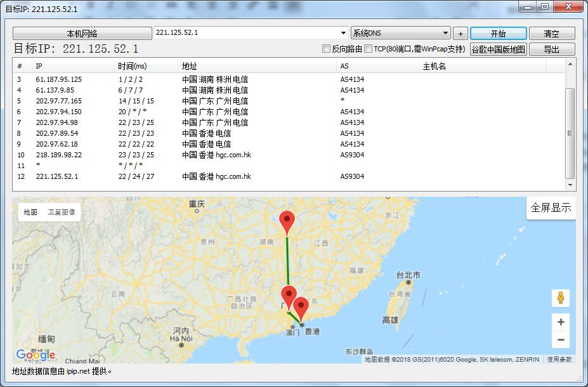Image resolution: width=588 pixels, height=387 pixels.
Task: Click the 开始 button to start trace
Action: tap(498, 33)
